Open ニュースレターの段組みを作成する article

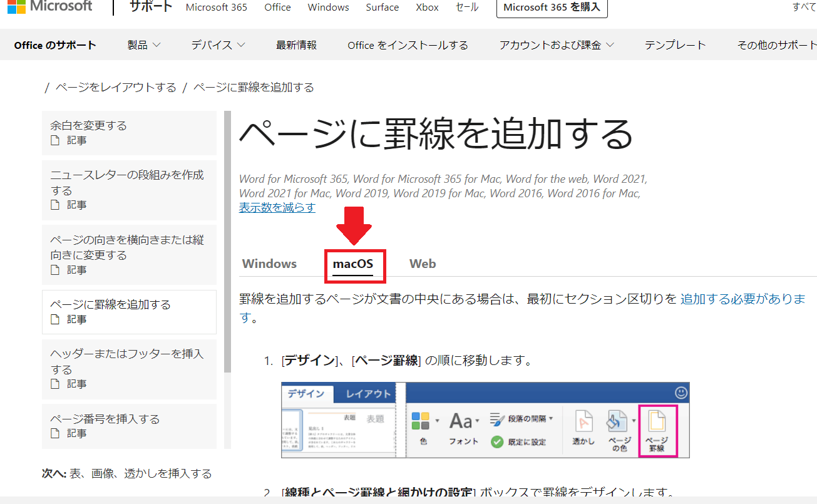pos(129,190)
